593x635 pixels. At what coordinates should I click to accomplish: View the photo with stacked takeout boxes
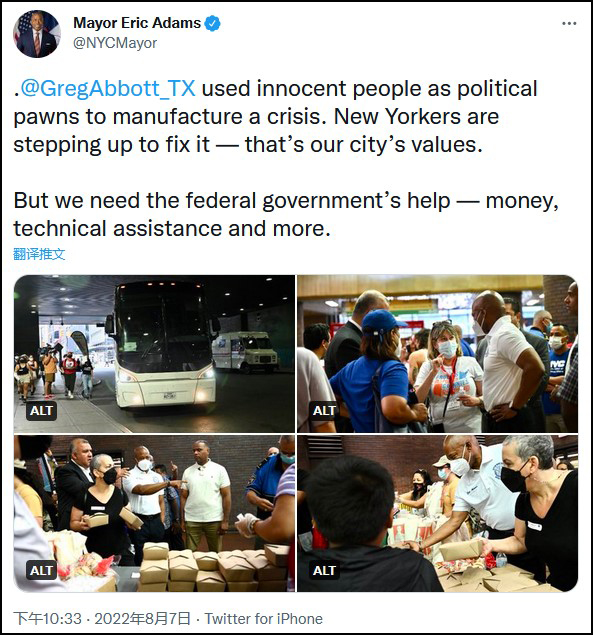point(154,514)
